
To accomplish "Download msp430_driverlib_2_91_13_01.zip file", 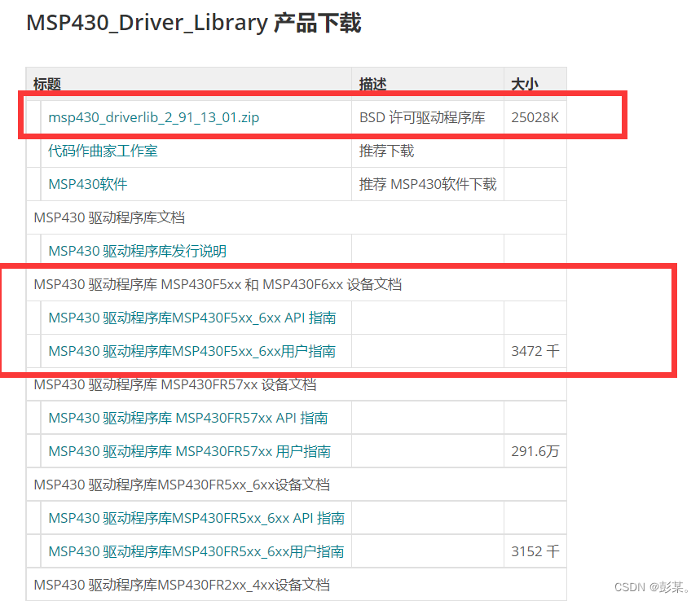I will click(153, 117).
